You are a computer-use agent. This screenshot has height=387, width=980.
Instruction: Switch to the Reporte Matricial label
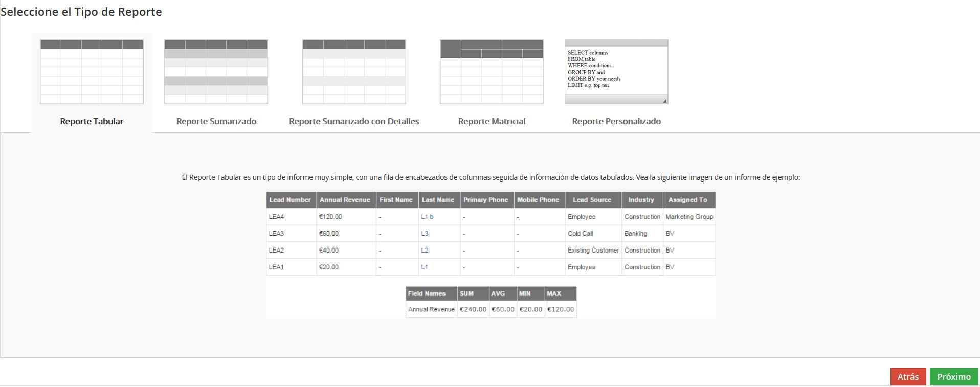[x=492, y=121]
